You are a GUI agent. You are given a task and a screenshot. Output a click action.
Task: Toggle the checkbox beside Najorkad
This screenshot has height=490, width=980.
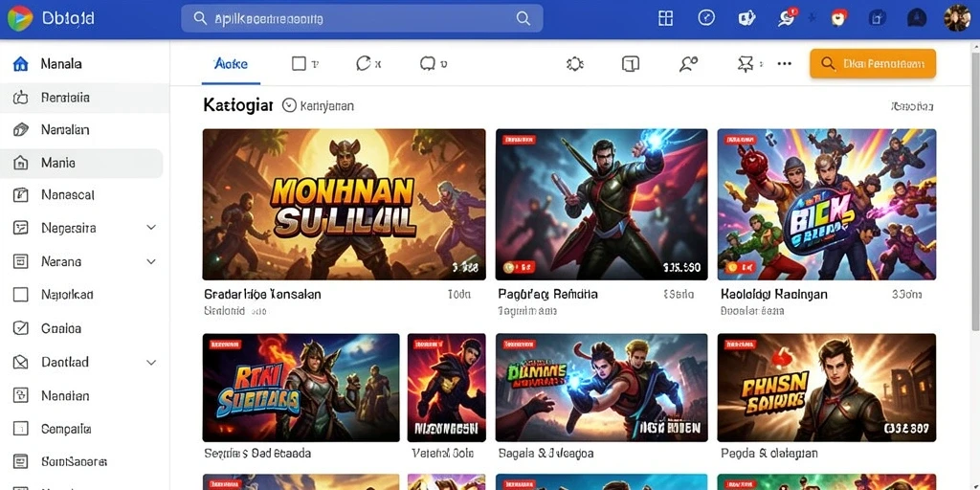(21, 295)
